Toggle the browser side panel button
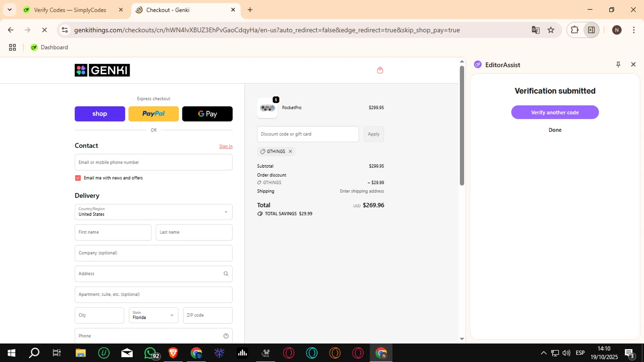The height and width of the screenshot is (362, 644). [x=591, y=30]
